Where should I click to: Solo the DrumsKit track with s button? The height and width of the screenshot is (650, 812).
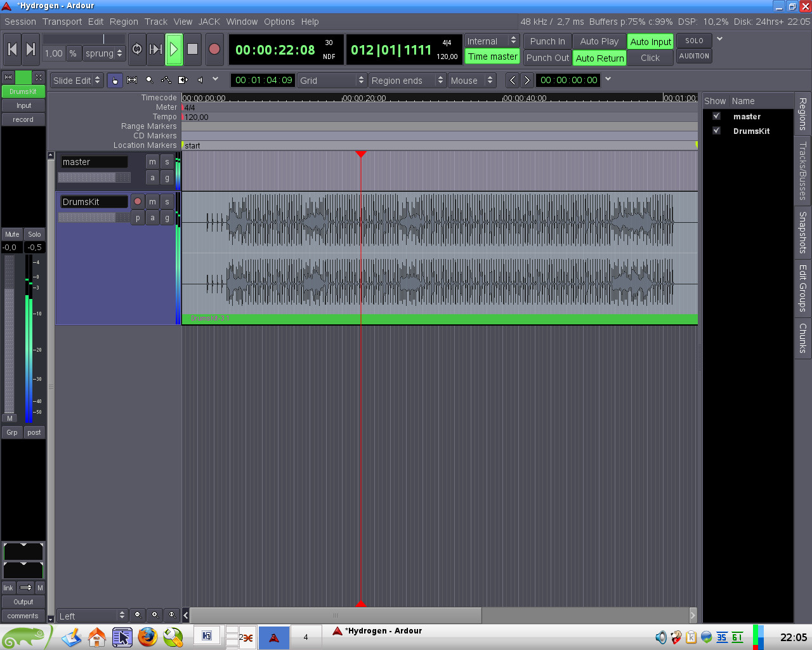click(167, 202)
